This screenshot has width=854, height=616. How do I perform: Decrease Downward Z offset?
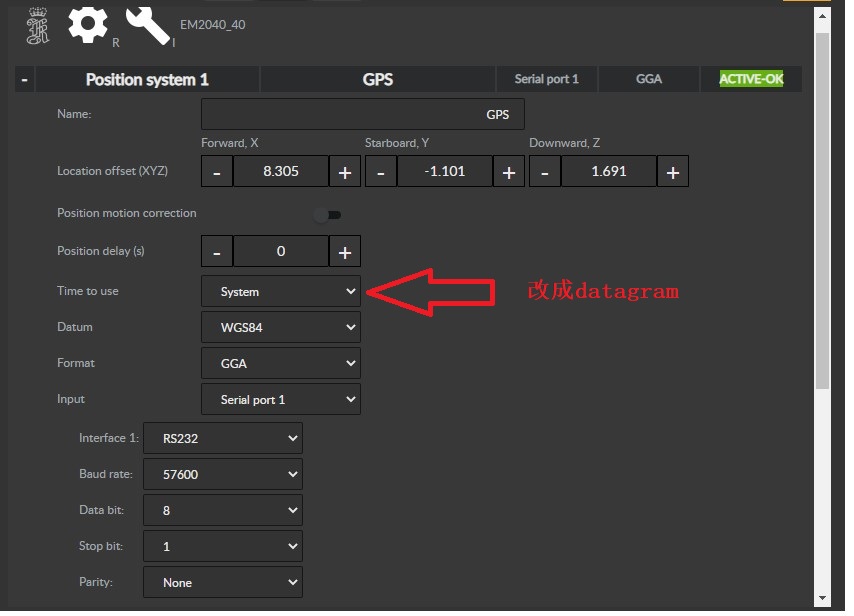545,172
